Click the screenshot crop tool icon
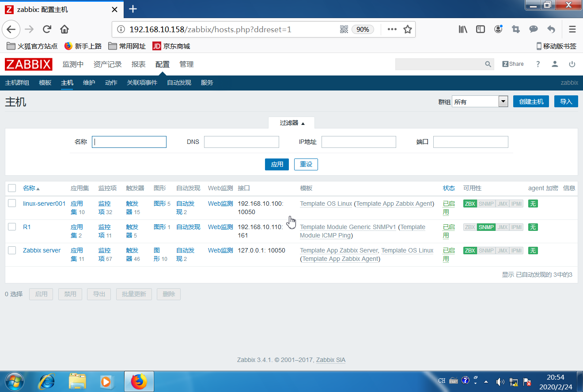Viewport: 583px width, 392px height. 516,30
